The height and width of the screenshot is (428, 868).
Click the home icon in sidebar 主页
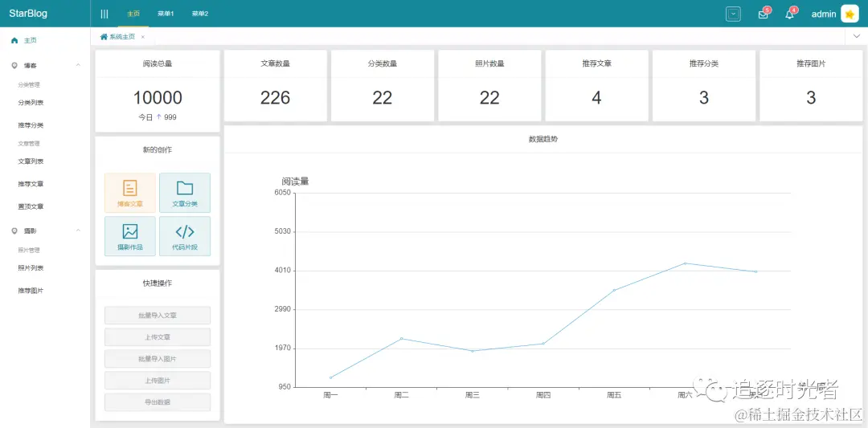click(x=14, y=40)
